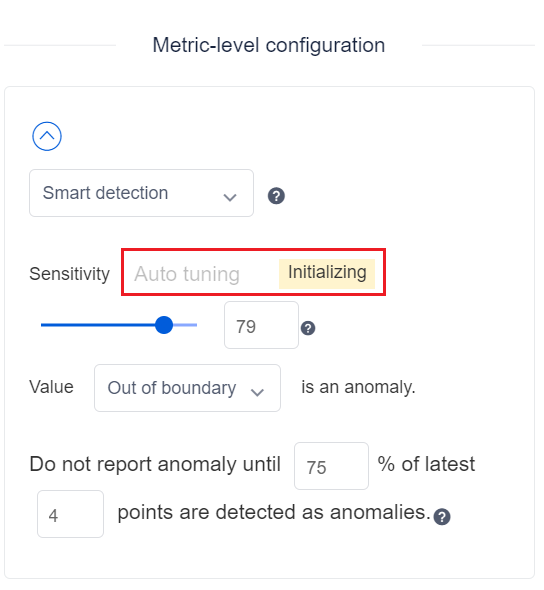
Task: Show help icon beside sensitivity value 79
Action: pyautogui.click(x=308, y=328)
